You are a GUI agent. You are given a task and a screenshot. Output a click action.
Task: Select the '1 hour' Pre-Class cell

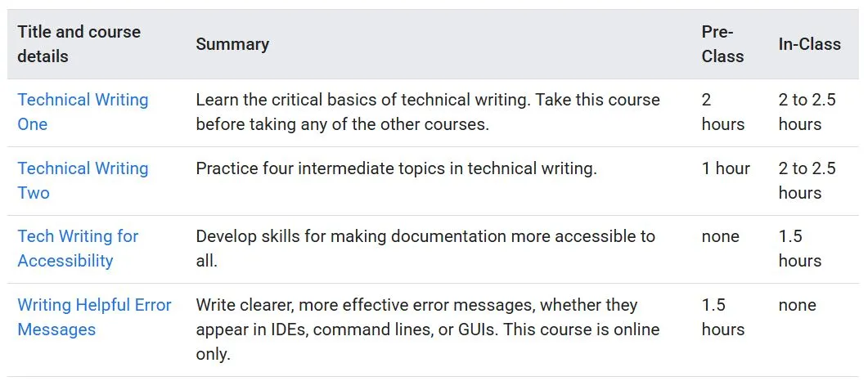[726, 168]
